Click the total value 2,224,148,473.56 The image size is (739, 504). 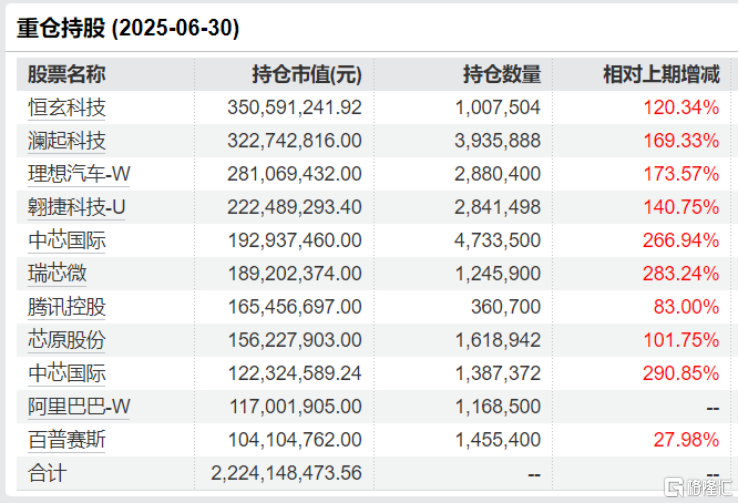pyautogui.click(x=287, y=473)
